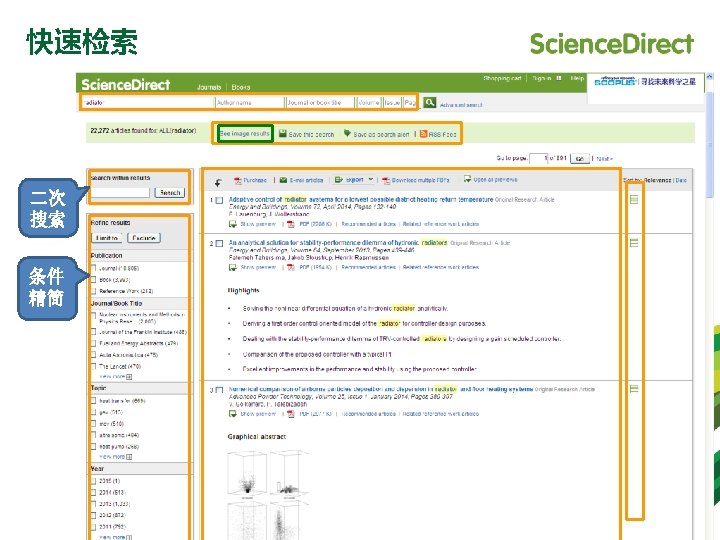Tick the checkbox for article 1

(x=219, y=200)
